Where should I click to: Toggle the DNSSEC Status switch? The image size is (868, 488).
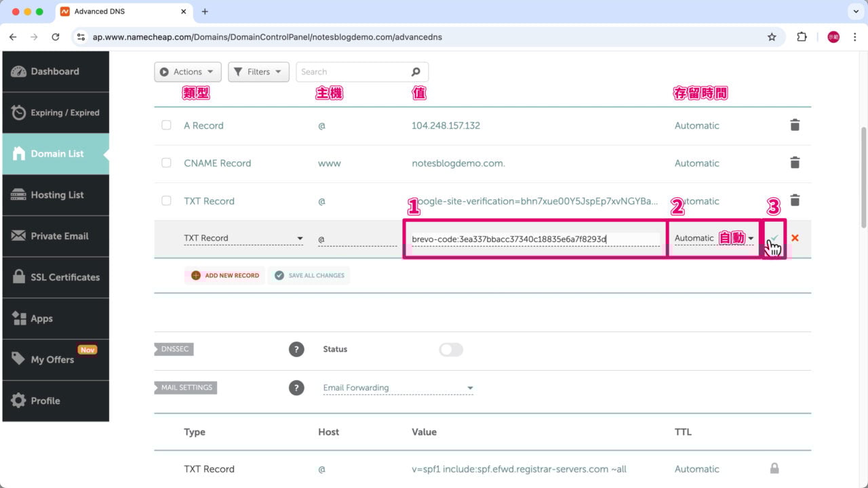(x=450, y=349)
